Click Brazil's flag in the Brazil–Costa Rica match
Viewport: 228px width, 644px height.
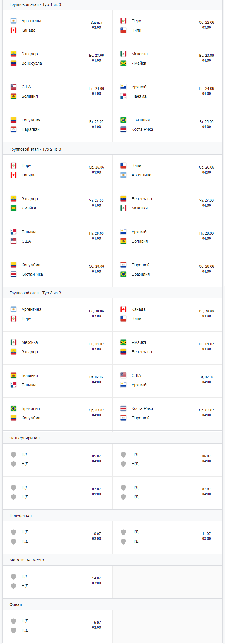pyautogui.click(x=123, y=120)
